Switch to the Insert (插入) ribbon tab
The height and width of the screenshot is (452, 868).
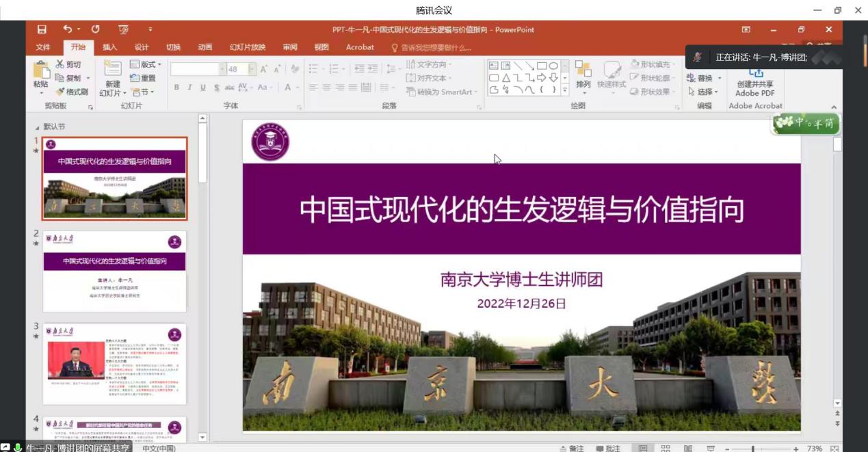tap(109, 47)
